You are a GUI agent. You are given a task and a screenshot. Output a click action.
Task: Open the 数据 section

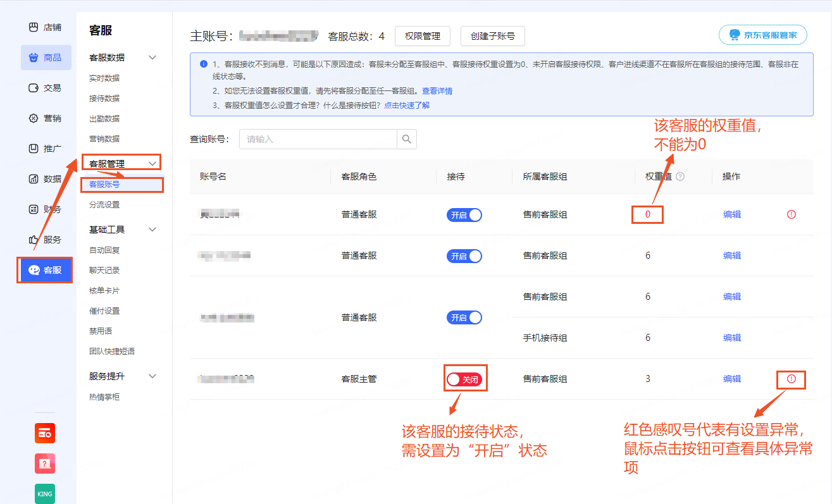point(46,179)
